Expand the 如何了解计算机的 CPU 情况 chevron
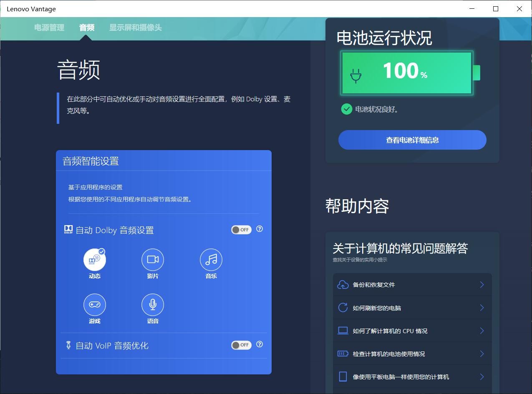 (x=482, y=331)
